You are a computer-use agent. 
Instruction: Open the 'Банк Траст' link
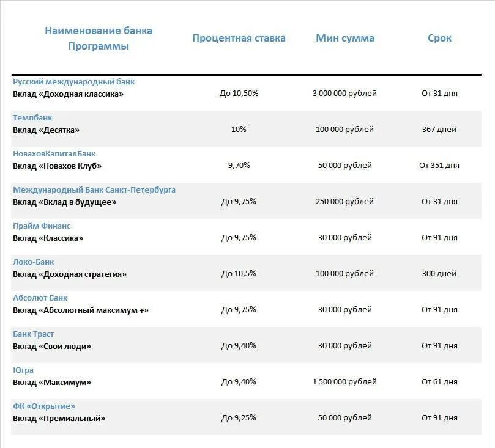(33, 334)
